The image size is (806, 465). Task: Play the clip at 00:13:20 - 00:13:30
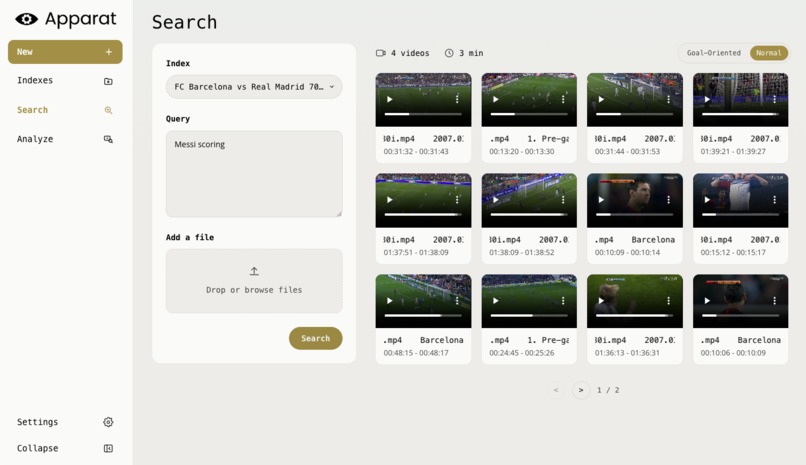[496, 99]
